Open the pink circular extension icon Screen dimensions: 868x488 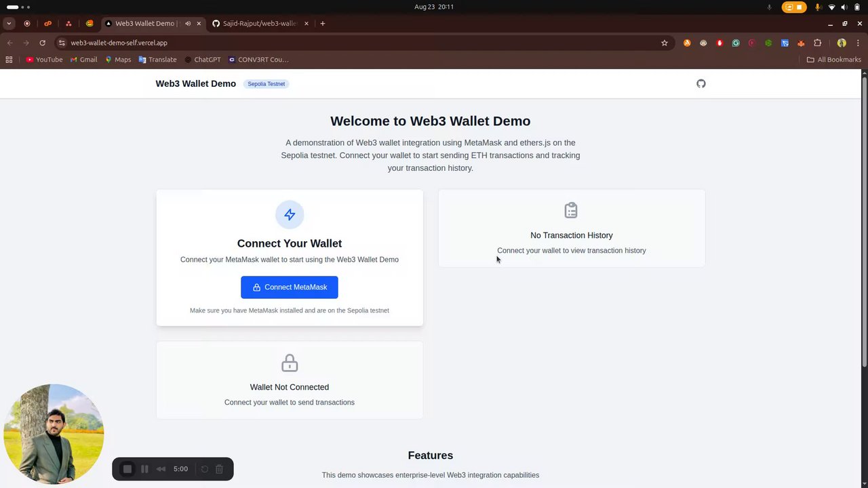pos(752,43)
